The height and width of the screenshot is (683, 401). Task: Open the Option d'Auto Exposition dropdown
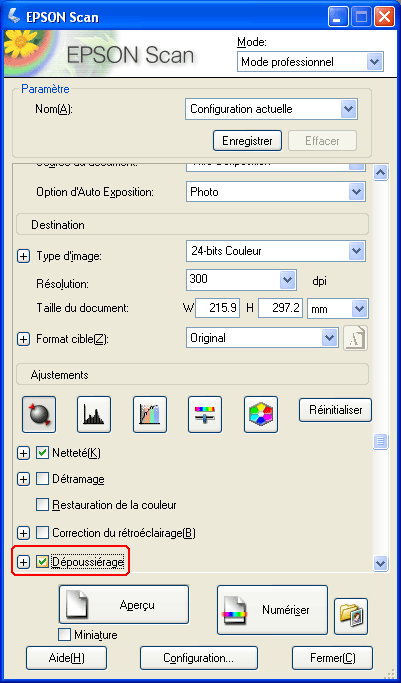click(x=276, y=192)
